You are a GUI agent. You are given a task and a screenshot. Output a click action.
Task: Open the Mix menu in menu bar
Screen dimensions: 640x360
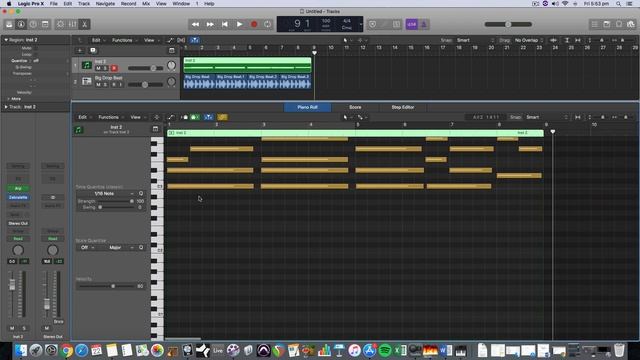146,4
